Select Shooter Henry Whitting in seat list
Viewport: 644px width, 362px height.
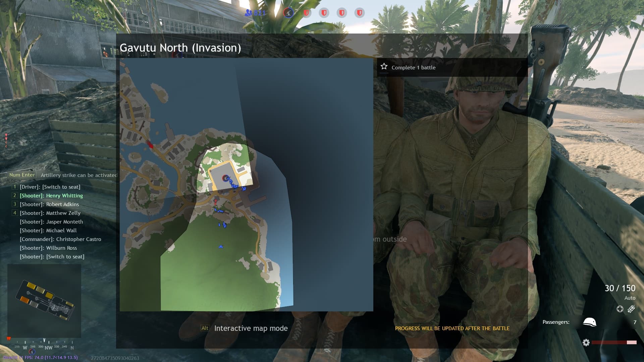[x=51, y=196]
